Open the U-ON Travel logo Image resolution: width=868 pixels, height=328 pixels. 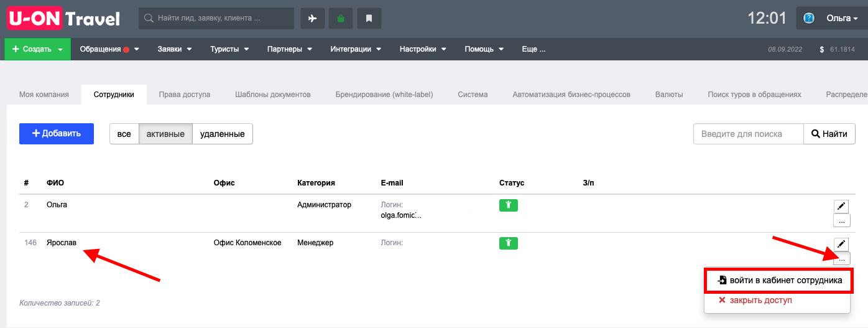coord(63,19)
